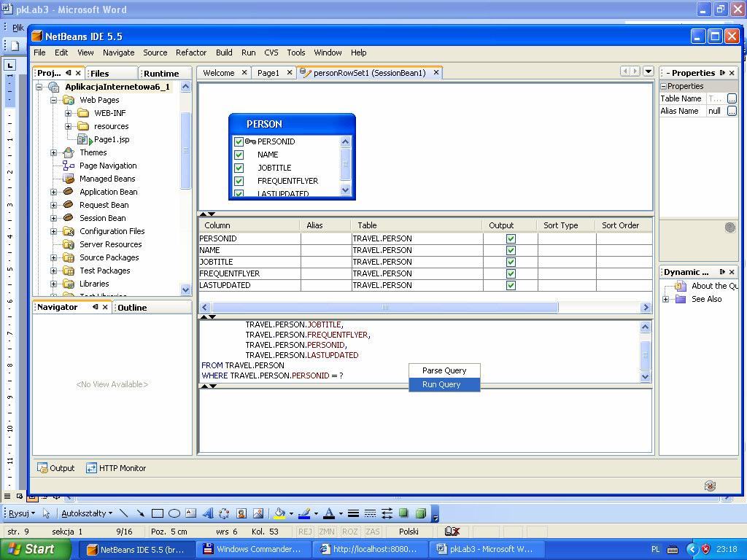Choose Run Query from context menu
747x560 pixels.
point(444,384)
